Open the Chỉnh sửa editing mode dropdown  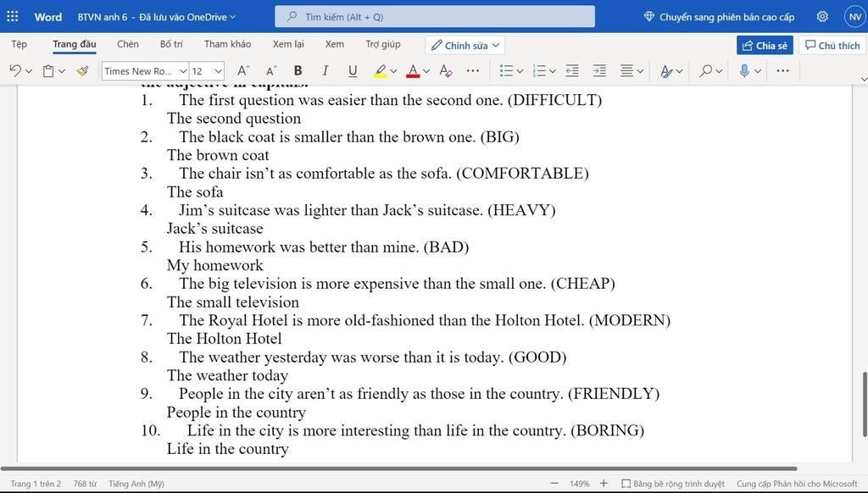coord(465,46)
